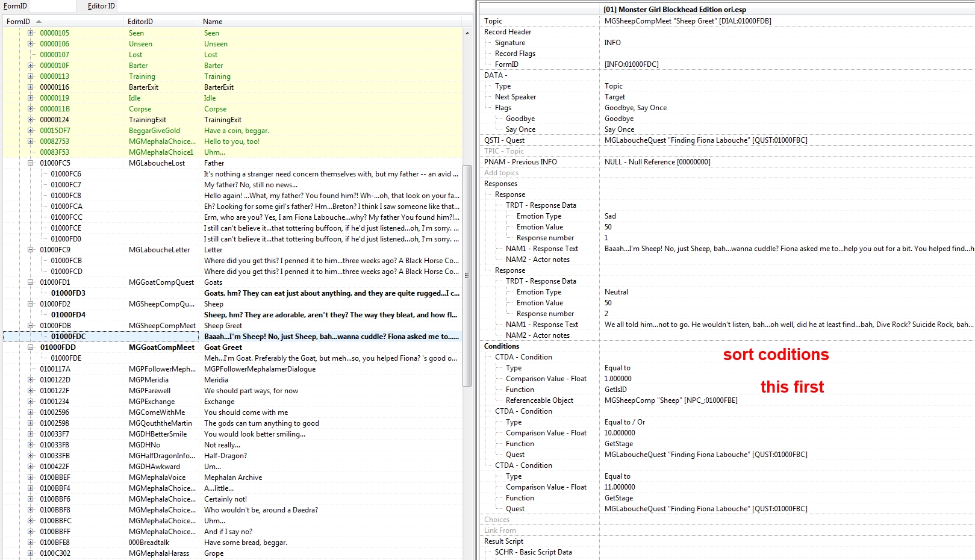This screenshot has width=975, height=560.
Task: Expand the 0100122D MGPMeridia topic
Action: [30, 380]
